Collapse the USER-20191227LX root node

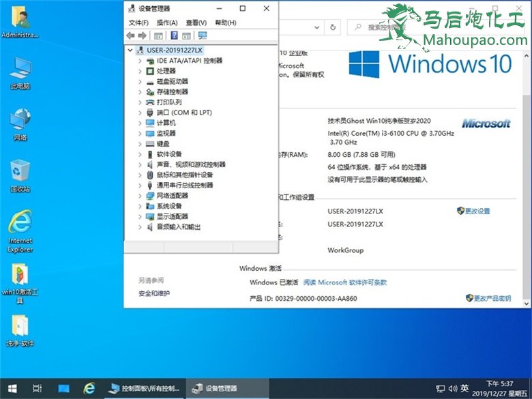click(x=130, y=50)
